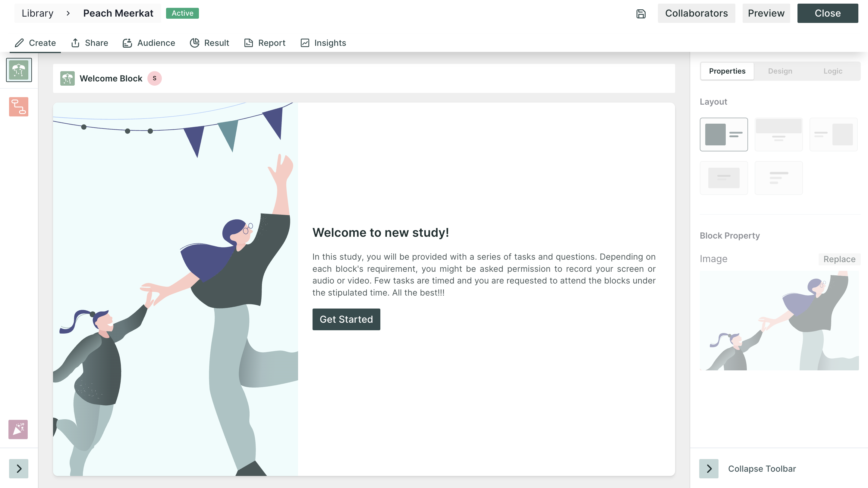Click the Collapse Toolbar label
This screenshot has width=868, height=488.
(762, 468)
